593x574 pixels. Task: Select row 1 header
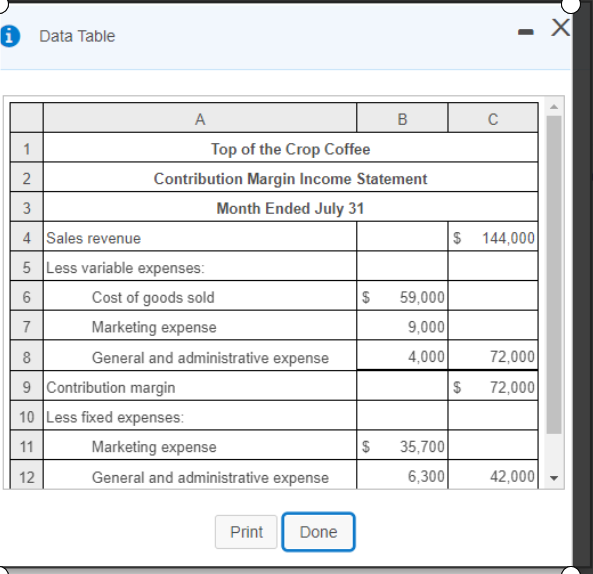point(26,148)
